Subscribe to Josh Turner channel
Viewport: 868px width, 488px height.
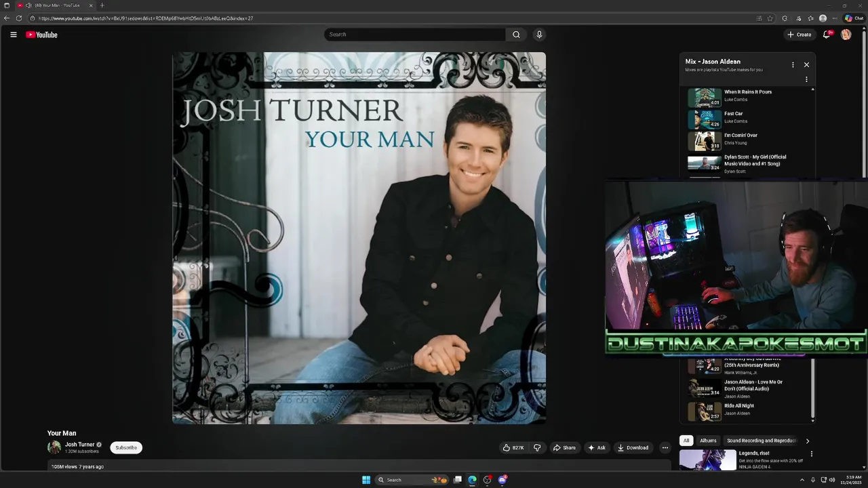coord(126,447)
